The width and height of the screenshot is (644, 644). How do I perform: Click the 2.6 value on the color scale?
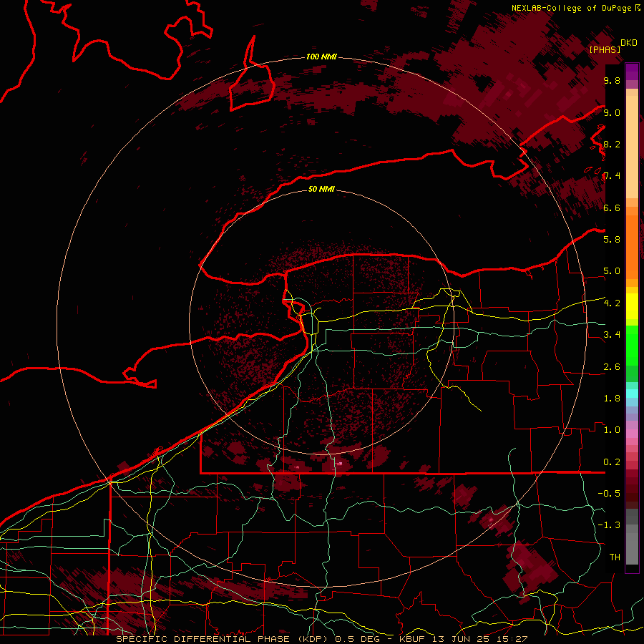(x=612, y=367)
